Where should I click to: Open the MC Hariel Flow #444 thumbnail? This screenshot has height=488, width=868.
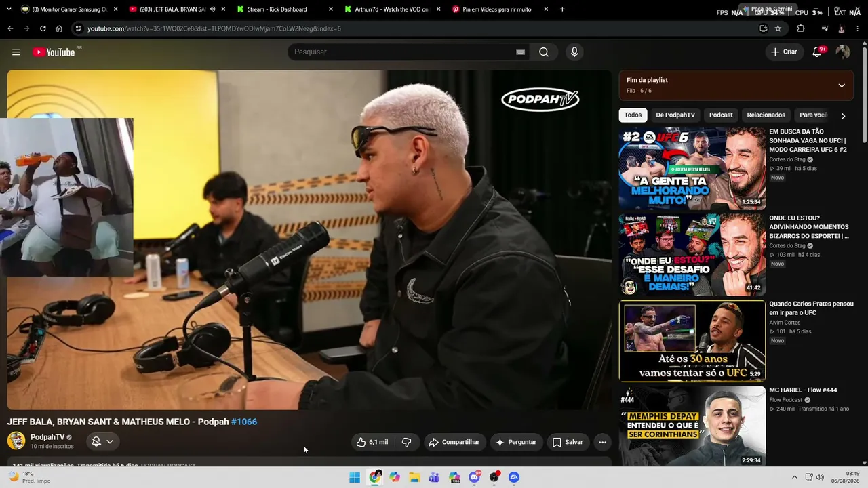692,427
